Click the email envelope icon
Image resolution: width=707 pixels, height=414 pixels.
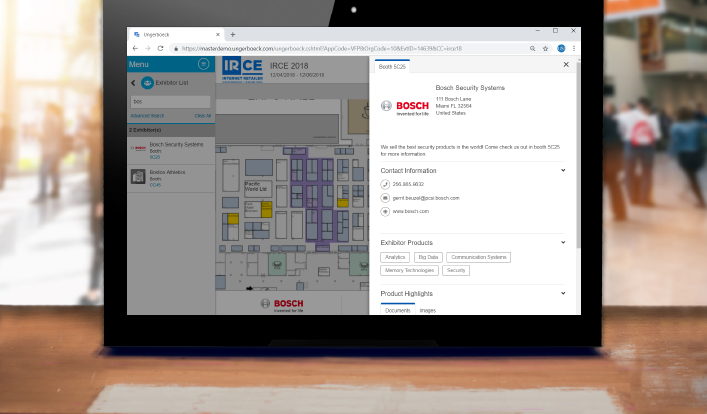coord(385,198)
